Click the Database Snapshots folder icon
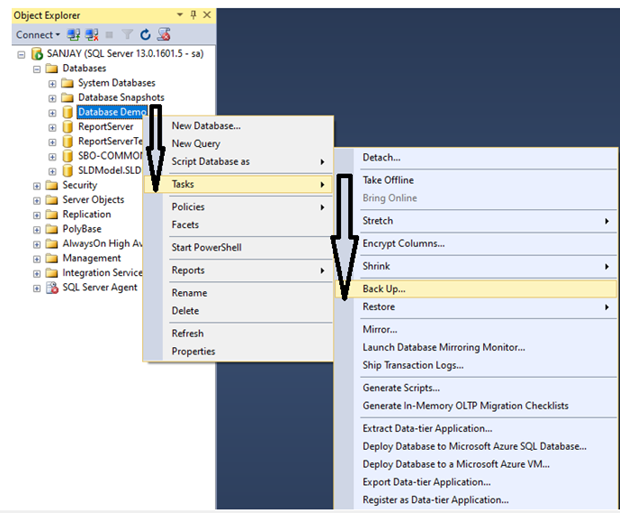 click(67, 98)
